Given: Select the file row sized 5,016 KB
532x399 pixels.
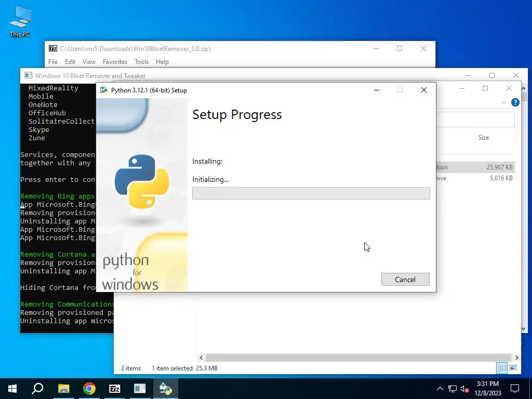Looking at the screenshot, I should [x=475, y=178].
